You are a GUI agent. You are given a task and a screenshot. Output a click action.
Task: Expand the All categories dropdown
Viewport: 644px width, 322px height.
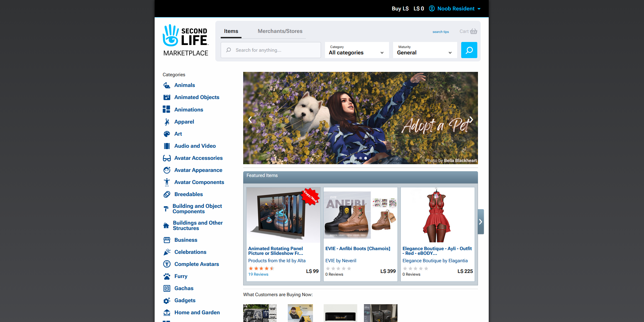point(357,50)
